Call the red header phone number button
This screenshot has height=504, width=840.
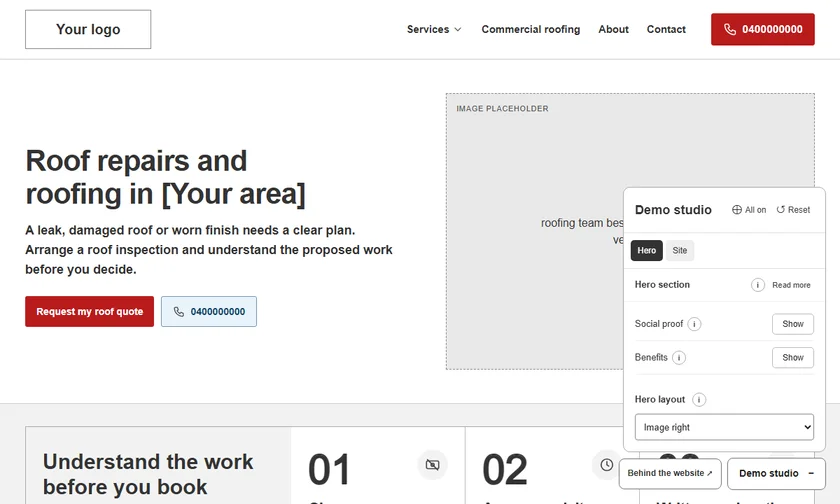click(762, 29)
